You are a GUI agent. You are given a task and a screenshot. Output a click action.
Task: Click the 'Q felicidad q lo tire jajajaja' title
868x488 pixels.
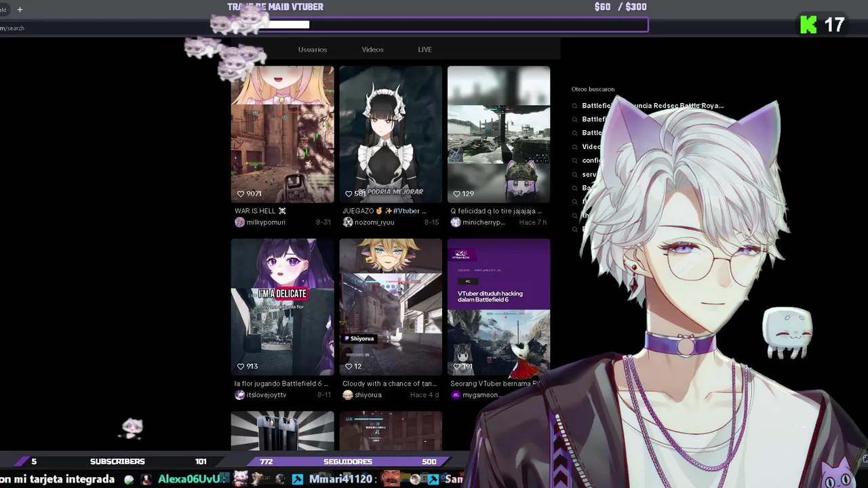[x=496, y=211]
